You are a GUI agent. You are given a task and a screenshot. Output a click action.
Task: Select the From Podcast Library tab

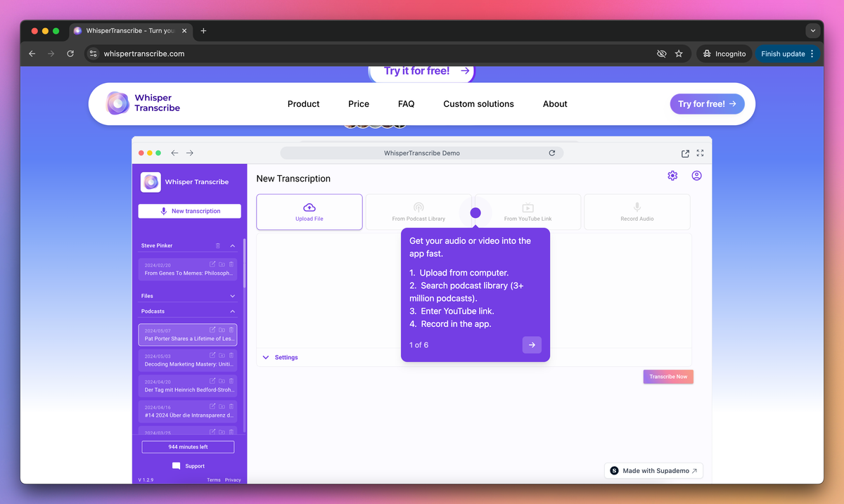418,212
